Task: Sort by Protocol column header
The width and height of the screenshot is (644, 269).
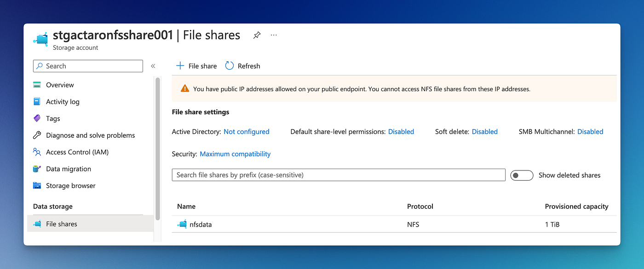Action: 420,206
